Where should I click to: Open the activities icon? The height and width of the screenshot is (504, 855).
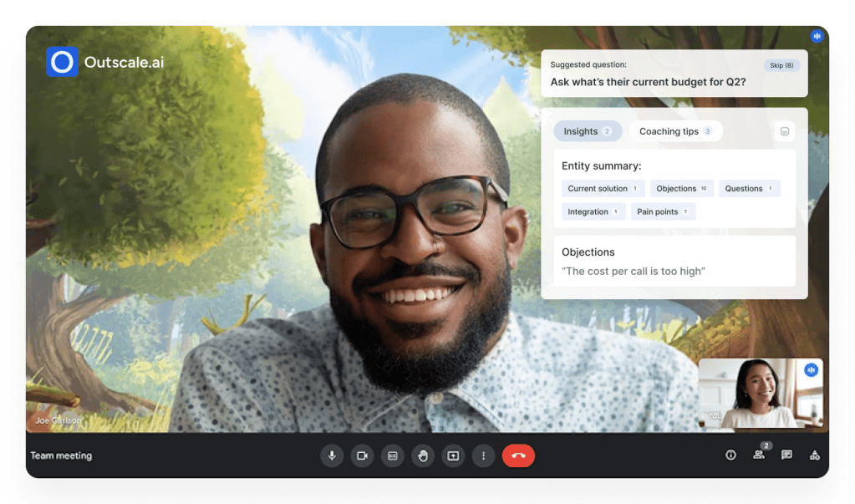(x=814, y=456)
